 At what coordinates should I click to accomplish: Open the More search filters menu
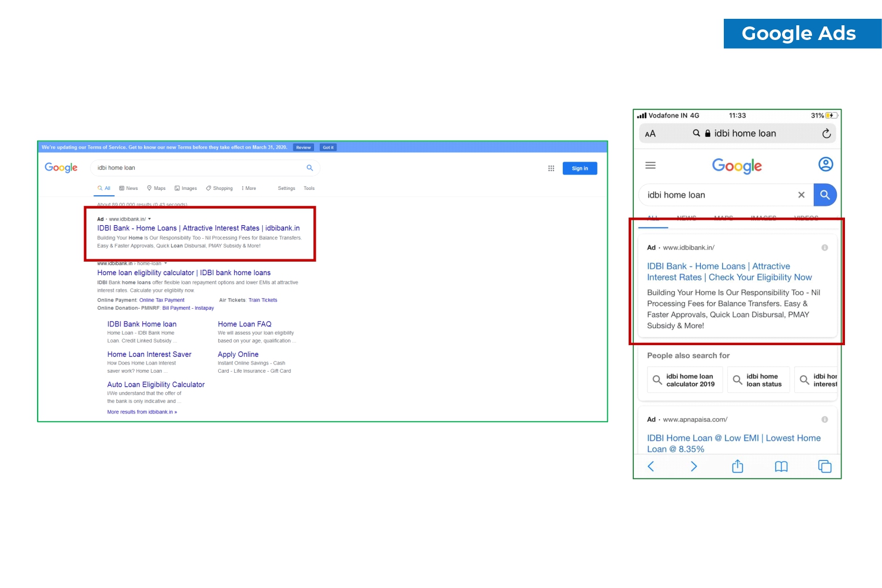[x=249, y=188]
